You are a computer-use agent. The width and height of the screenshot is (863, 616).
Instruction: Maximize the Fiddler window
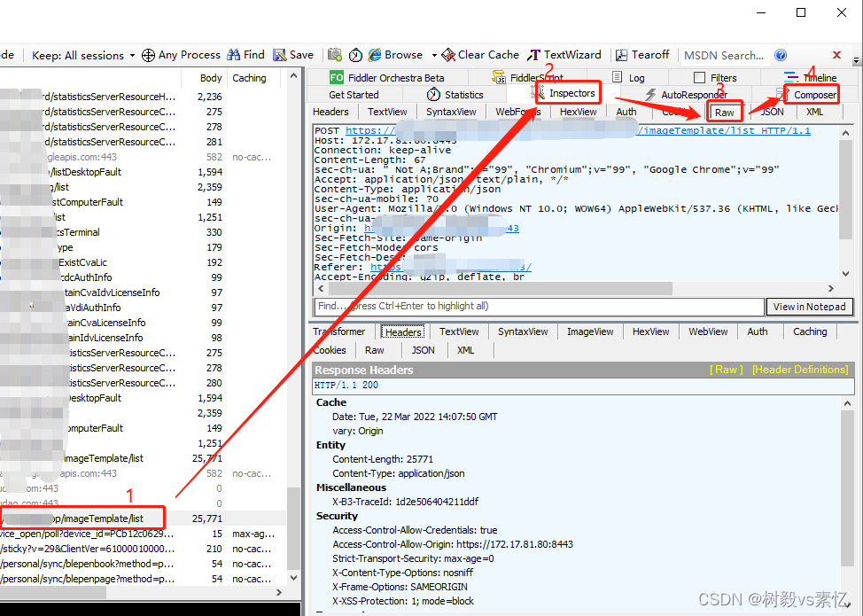801,12
